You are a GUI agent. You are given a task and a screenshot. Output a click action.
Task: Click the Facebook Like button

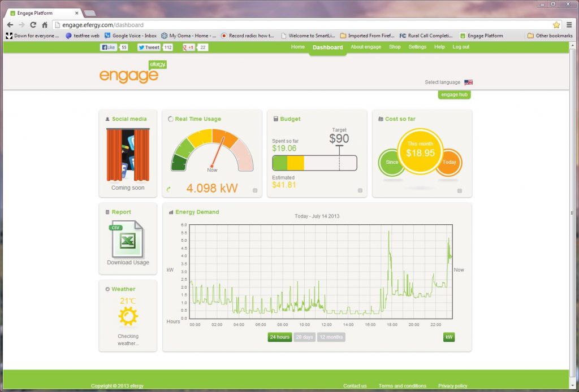point(109,47)
